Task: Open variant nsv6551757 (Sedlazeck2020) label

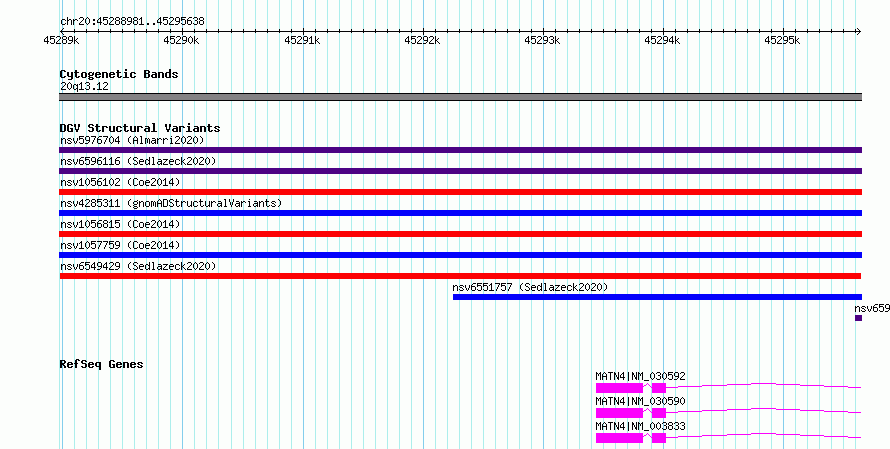Action: click(x=530, y=287)
